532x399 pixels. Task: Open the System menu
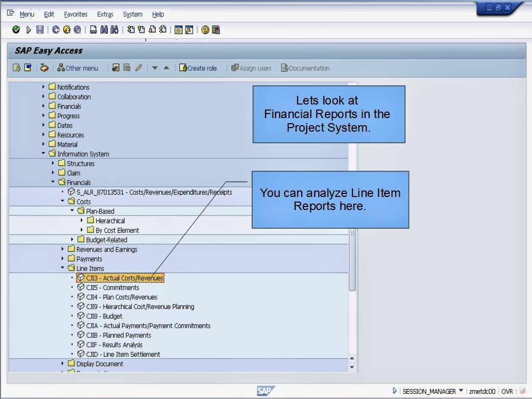pos(132,14)
